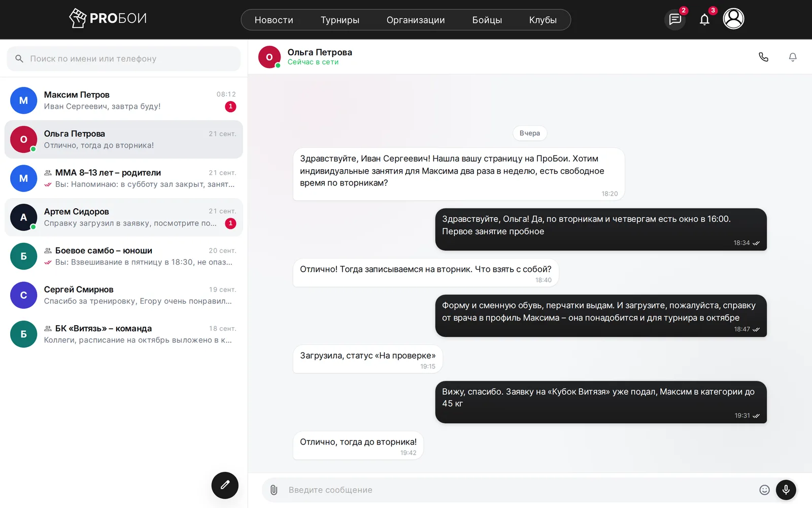Open chat with Максим Петров
The image size is (812, 508).
124,101
